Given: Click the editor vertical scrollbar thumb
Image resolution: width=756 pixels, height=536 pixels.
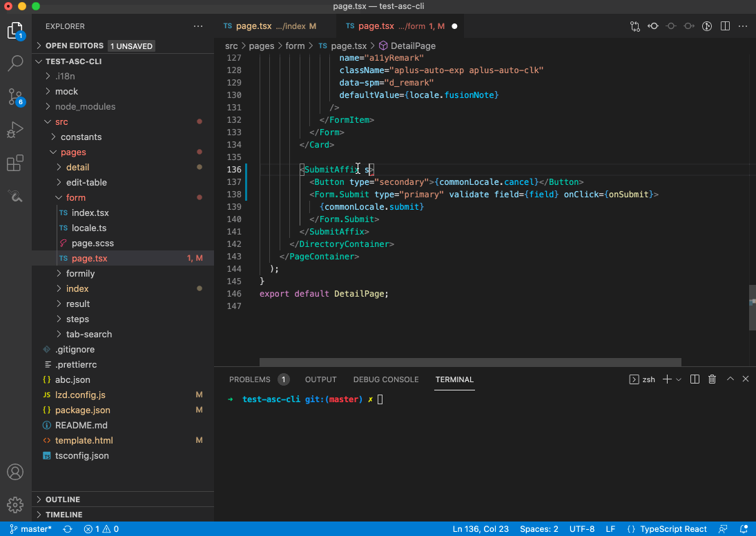Looking at the screenshot, I should point(752,307).
